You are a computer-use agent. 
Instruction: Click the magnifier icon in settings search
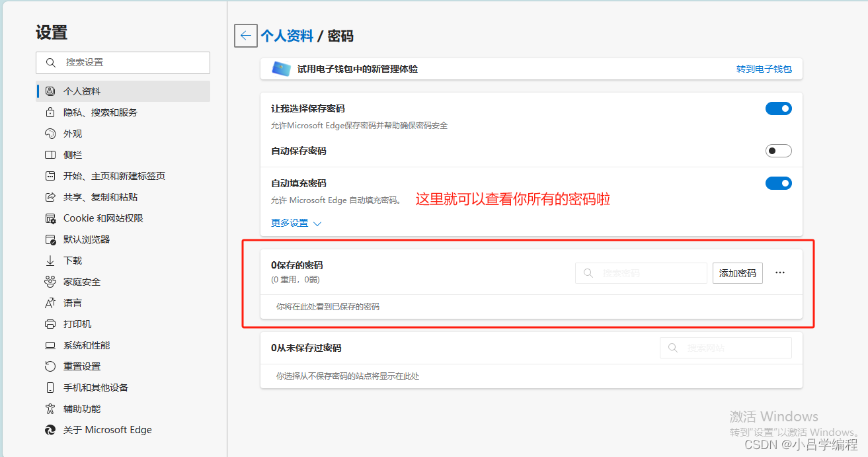point(51,63)
